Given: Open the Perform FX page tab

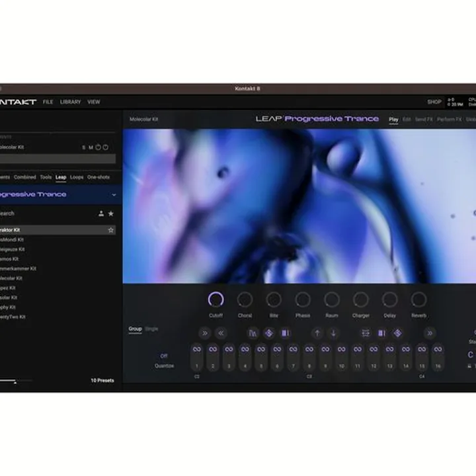Looking at the screenshot, I should (450, 119).
